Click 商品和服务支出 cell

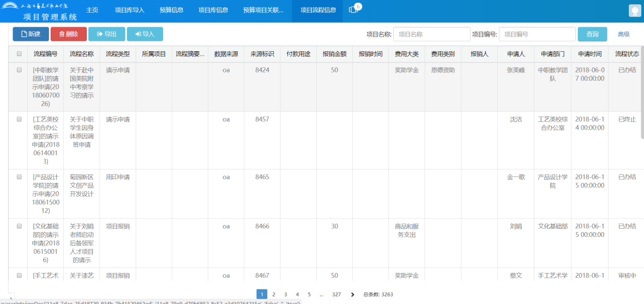coord(407,230)
